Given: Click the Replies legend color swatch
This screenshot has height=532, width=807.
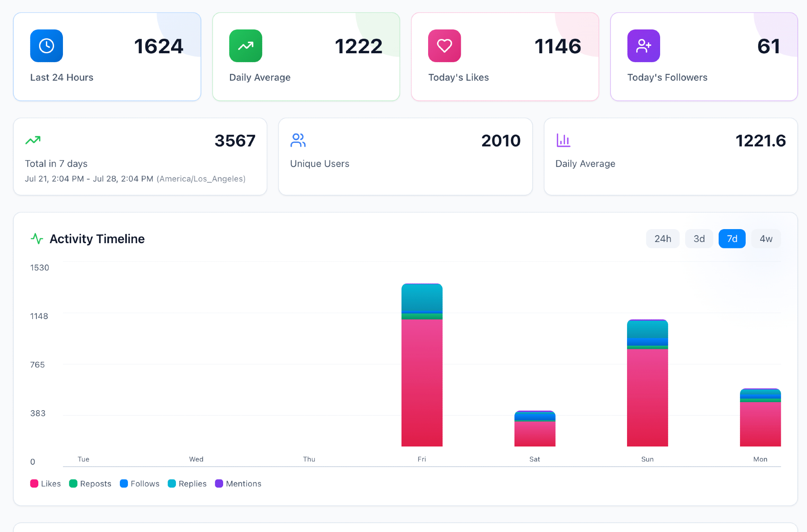Looking at the screenshot, I should (x=172, y=484).
